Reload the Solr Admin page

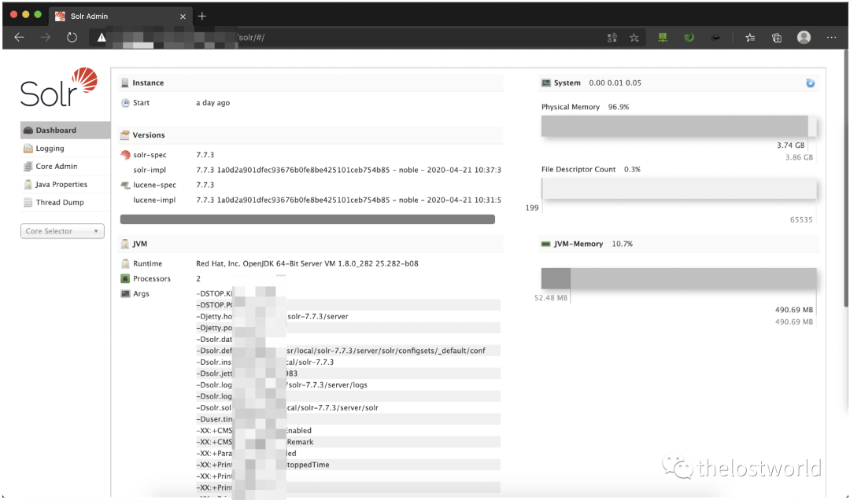[72, 38]
